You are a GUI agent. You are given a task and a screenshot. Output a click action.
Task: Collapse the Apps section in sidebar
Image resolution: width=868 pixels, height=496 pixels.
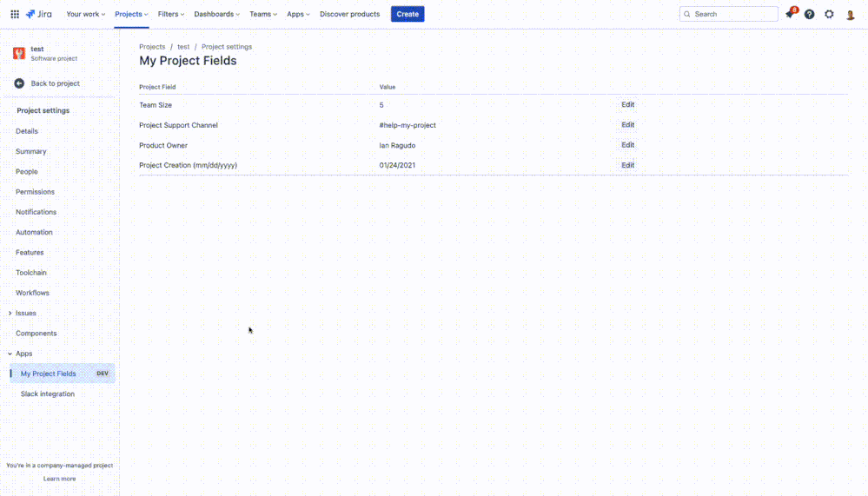pos(10,354)
